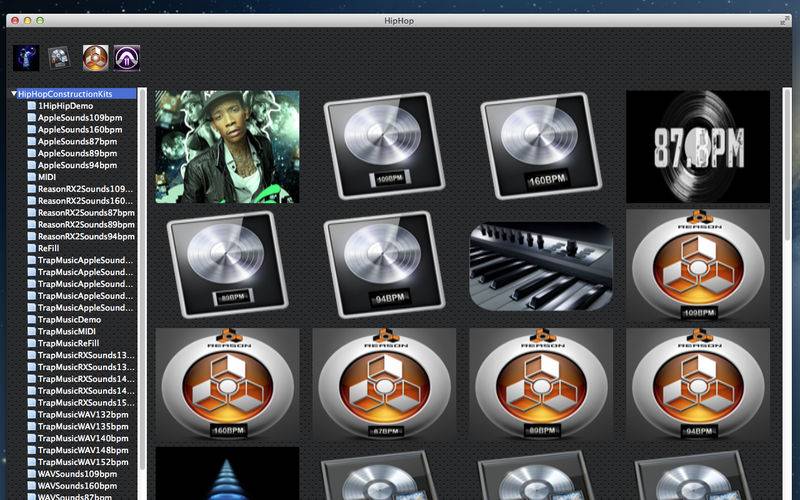Open the Logic 160BPM kit icon
Viewport: 800px width, 500px height.
(x=541, y=145)
